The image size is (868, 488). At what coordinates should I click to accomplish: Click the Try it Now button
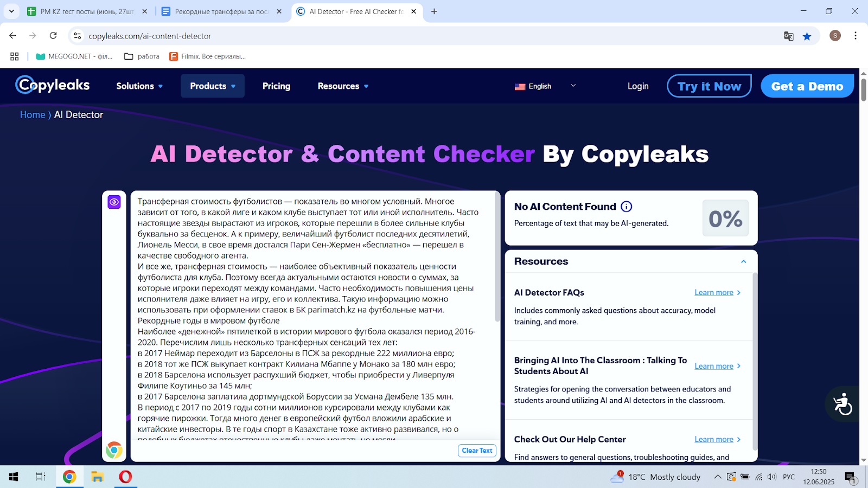[709, 86]
